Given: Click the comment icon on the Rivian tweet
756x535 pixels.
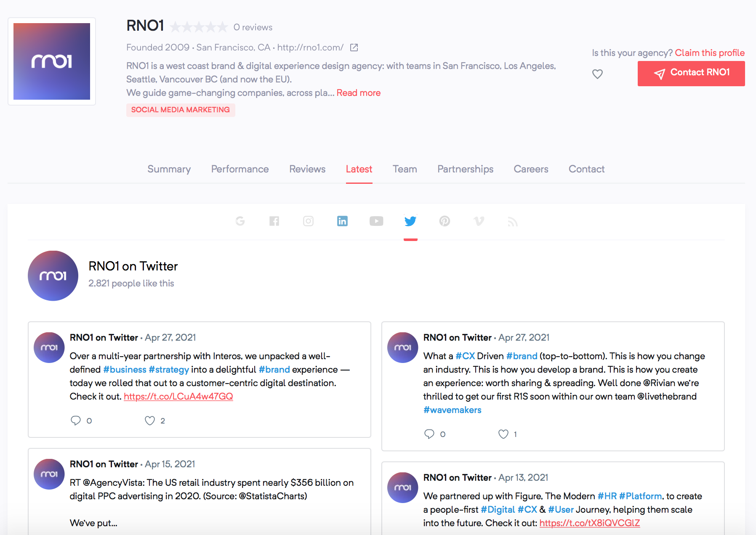Looking at the screenshot, I should [x=429, y=434].
